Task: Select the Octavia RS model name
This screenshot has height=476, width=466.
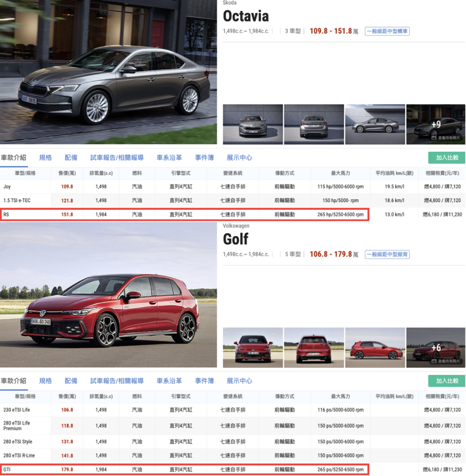Action: pos(6,214)
